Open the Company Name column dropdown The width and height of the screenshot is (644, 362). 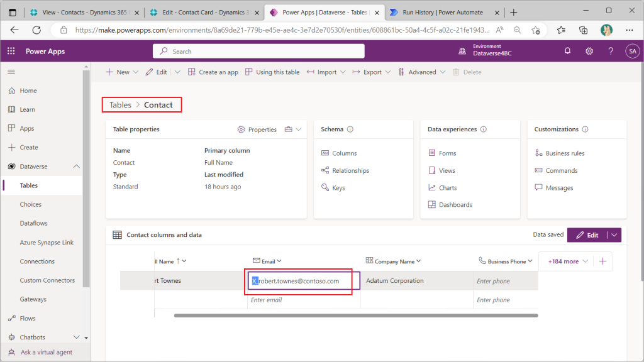tap(418, 261)
